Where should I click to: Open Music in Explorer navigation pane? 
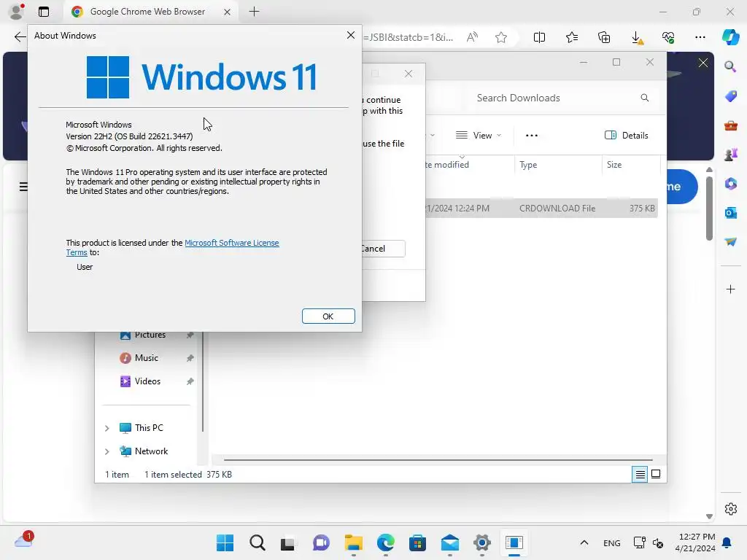pyautogui.click(x=146, y=358)
